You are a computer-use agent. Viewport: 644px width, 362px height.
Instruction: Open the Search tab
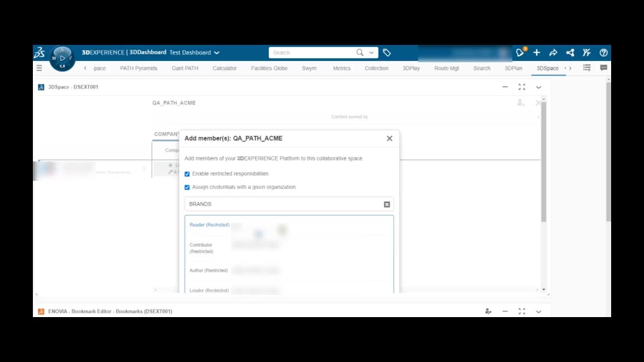click(482, 68)
